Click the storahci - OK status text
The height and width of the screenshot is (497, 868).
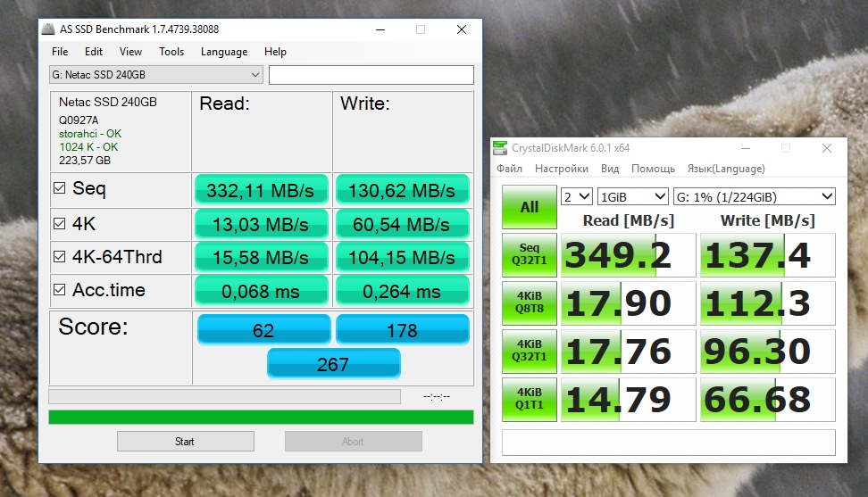click(x=89, y=134)
